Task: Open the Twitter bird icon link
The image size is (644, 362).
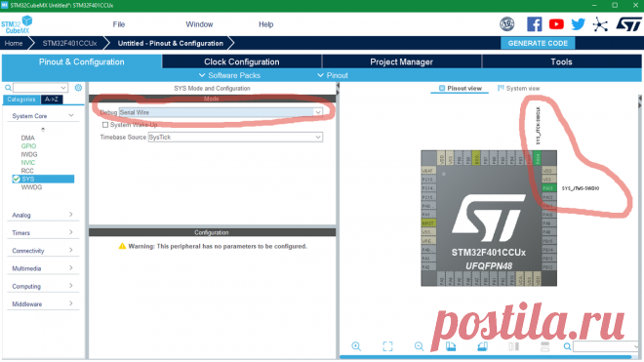Action: 578,24
